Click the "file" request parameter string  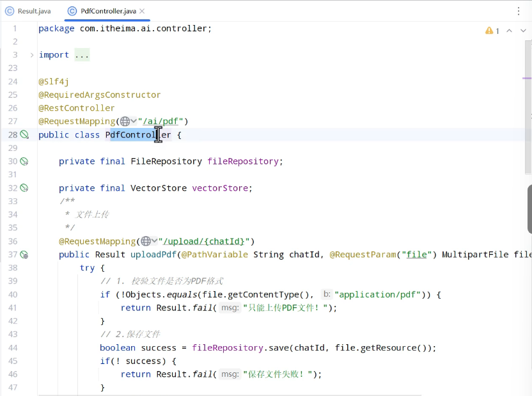pos(417,255)
